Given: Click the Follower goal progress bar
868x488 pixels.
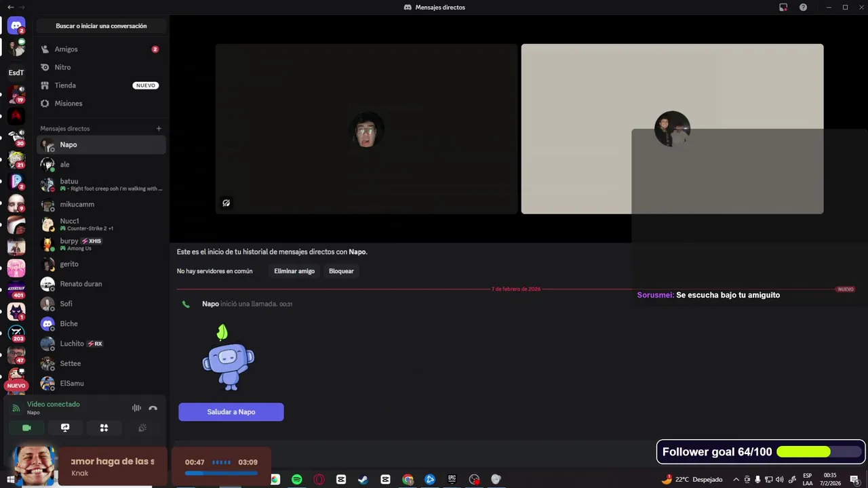Looking at the screenshot, I should (818, 452).
